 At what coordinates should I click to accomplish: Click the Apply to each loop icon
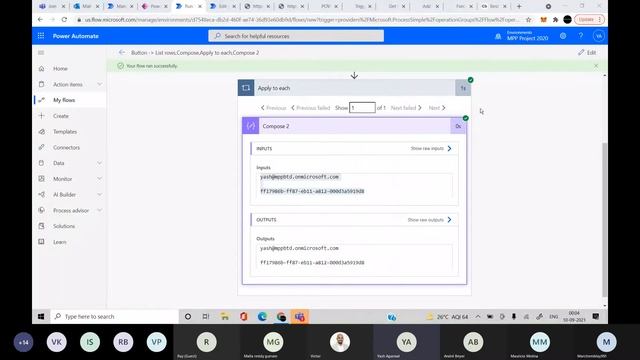pos(246,88)
